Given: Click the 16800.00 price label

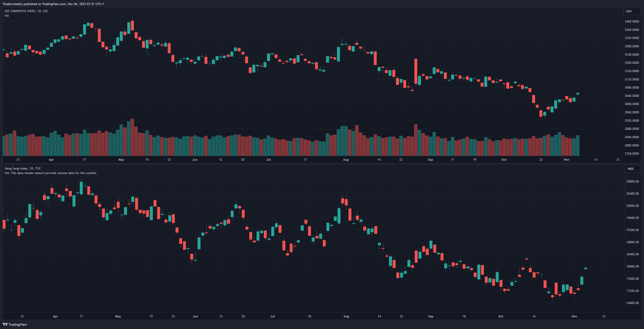Looking at the screenshot, I should (633, 303).
